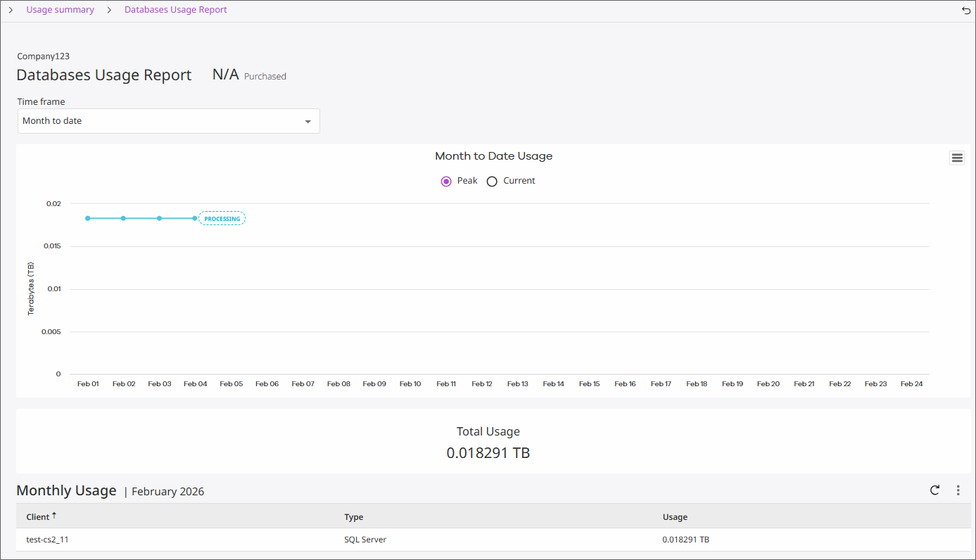This screenshot has height=560, width=976.
Task: Expand the breadcrumb chevron at top left
Action: [x=11, y=10]
